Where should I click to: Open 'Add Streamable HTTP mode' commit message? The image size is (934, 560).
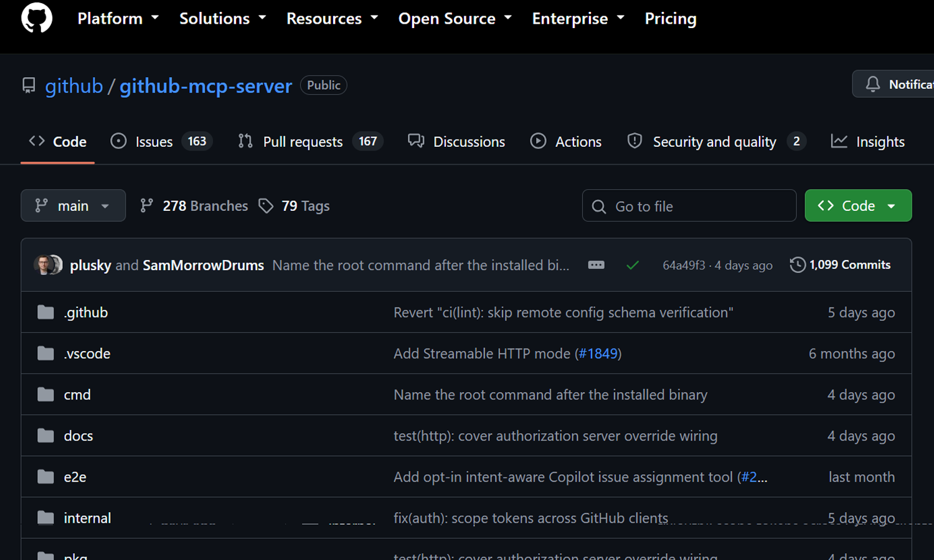pos(482,353)
